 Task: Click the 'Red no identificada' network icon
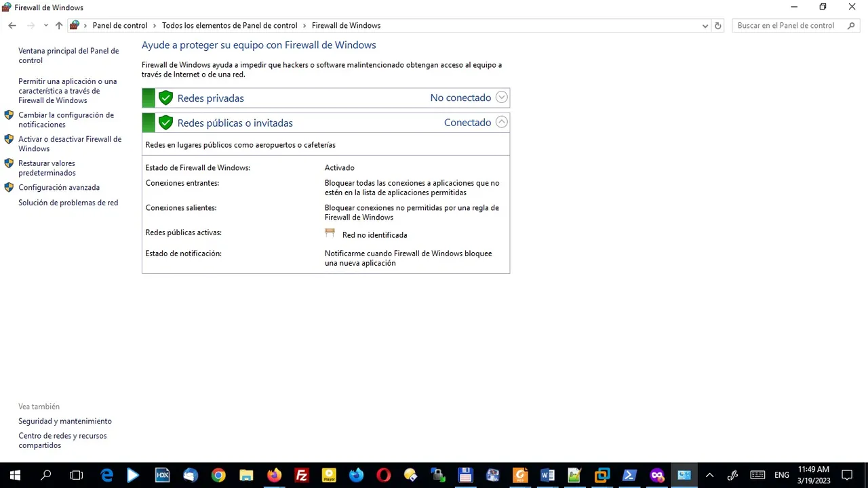tap(330, 232)
